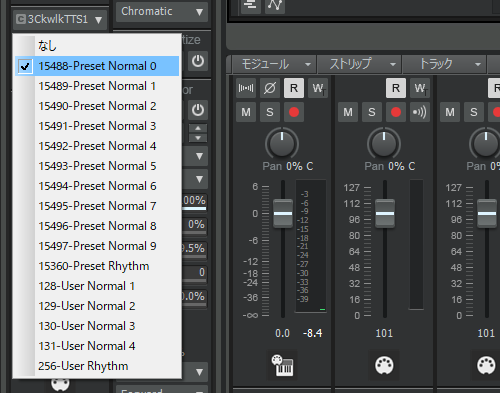Mute the middle MIDI strip
This screenshot has height=393, width=500.
pyautogui.click(x=348, y=112)
